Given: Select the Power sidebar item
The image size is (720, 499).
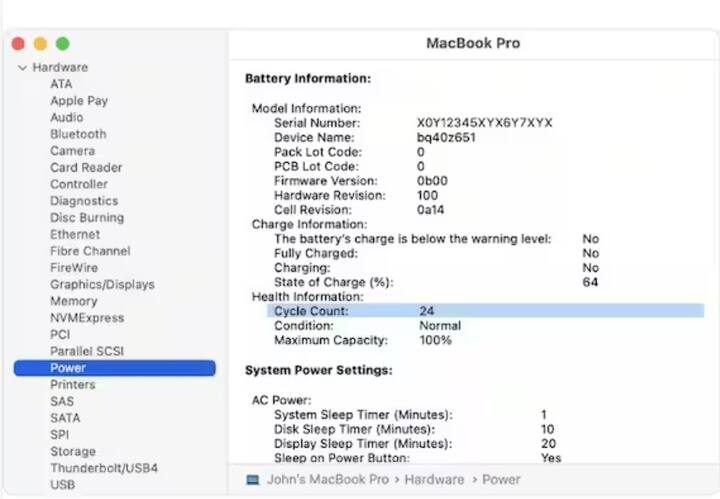Looking at the screenshot, I should point(68,368).
